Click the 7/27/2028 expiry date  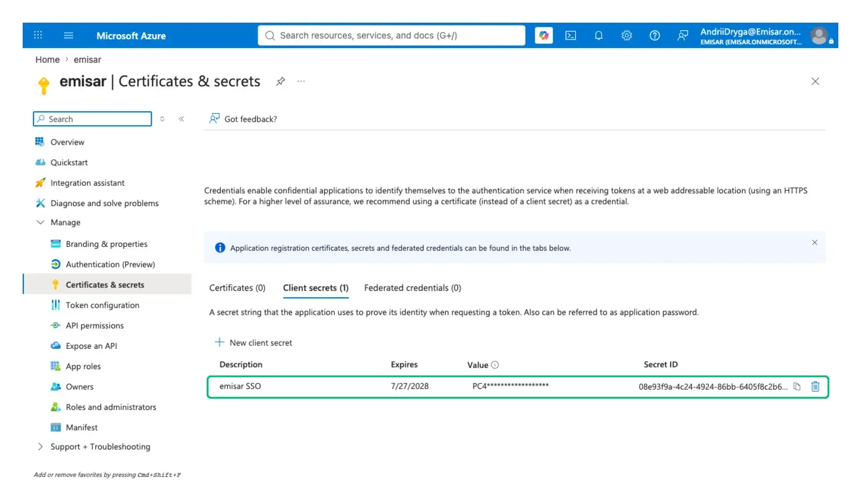tap(410, 386)
